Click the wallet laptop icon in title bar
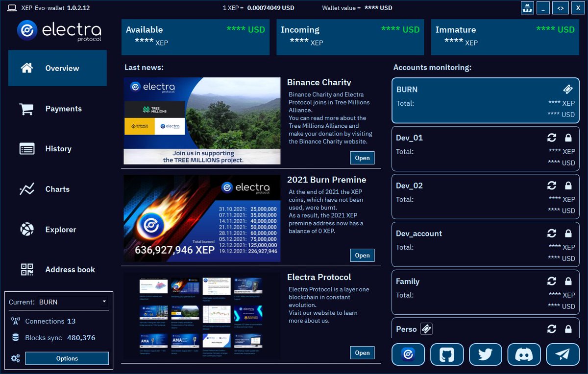588x374 pixels. click(13, 8)
